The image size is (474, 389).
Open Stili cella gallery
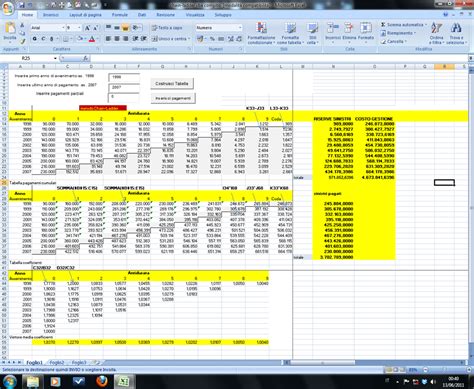click(312, 33)
